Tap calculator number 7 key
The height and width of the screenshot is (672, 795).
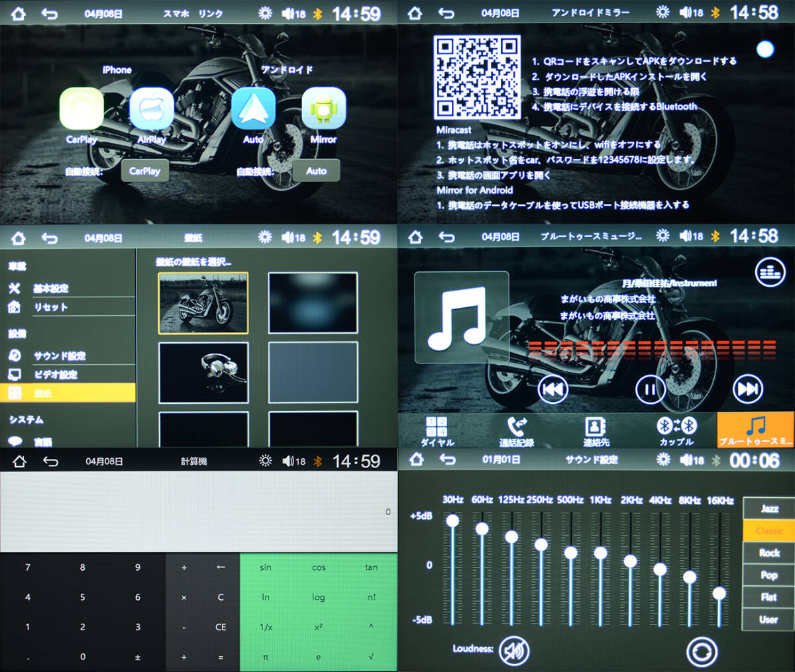click(x=28, y=567)
